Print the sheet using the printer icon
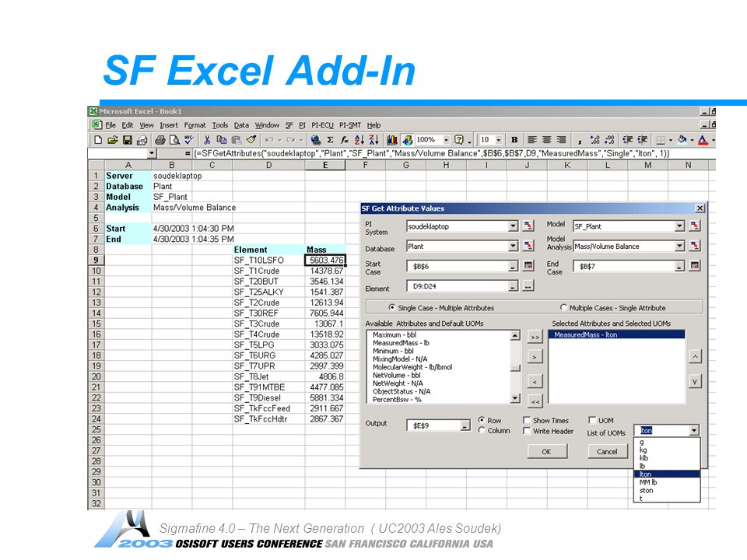This screenshot has width=747, height=560. pyautogui.click(x=160, y=139)
